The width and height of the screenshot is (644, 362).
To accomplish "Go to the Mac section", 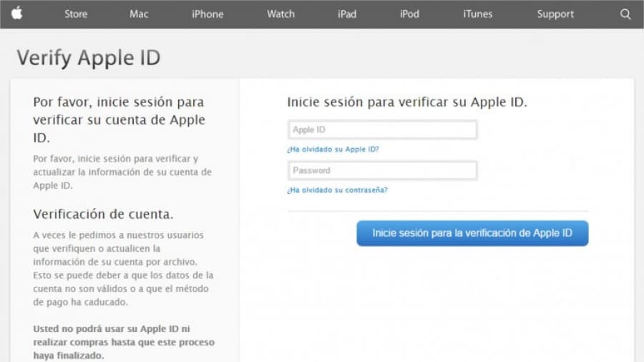I will tap(139, 14).
